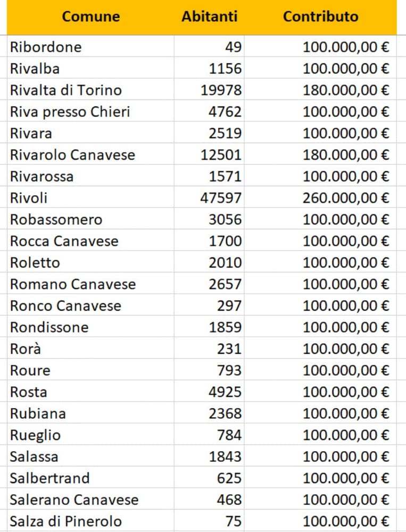Click the population value 12501

click(221, 155)
